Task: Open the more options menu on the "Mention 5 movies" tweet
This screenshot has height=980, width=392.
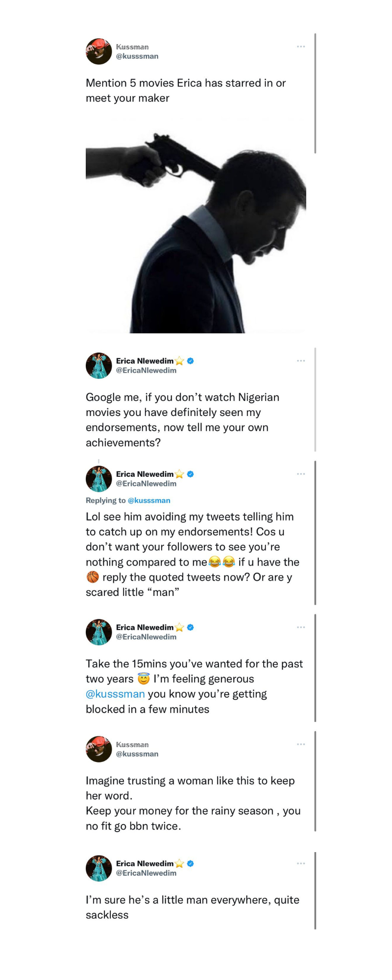Action: 301,47
